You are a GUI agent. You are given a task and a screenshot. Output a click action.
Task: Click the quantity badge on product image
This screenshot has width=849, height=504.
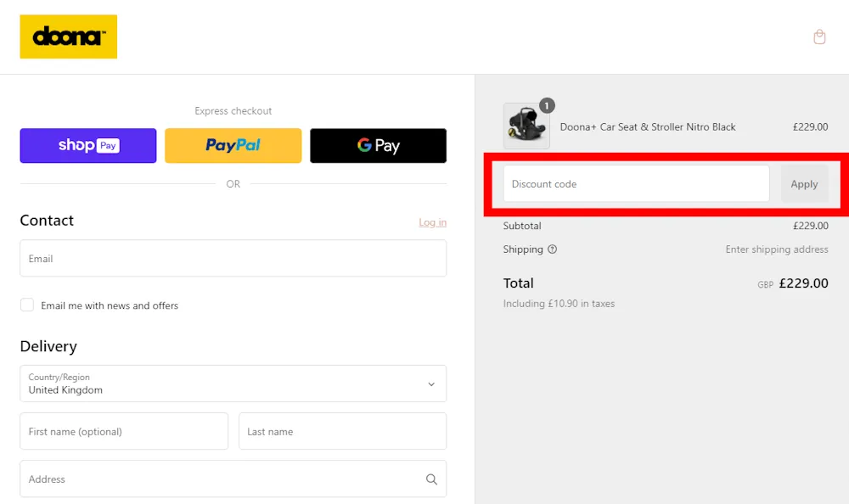tap(547, 105)
